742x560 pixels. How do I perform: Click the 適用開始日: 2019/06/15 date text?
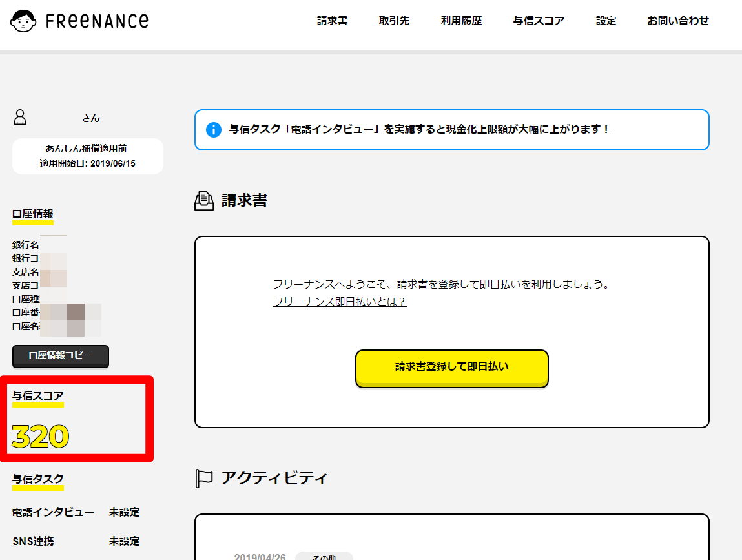(88, 163)
